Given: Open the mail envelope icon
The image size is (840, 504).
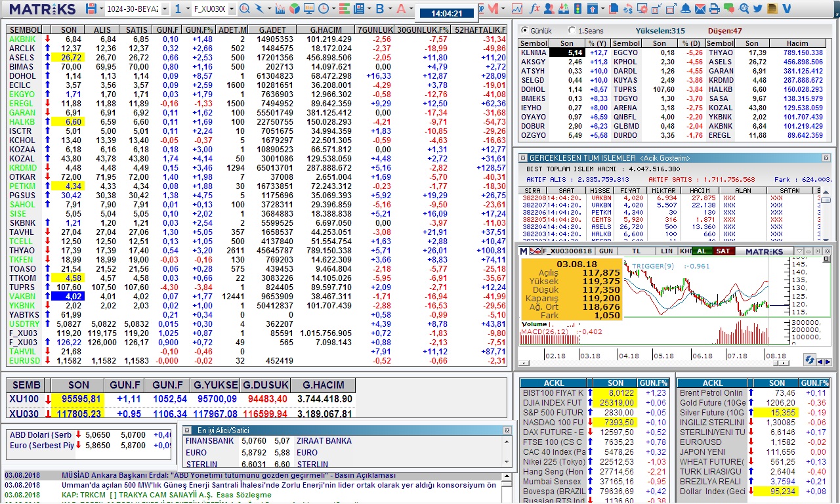Looking at the screenshot, I should pyautogui.click(x=700, y=9).
